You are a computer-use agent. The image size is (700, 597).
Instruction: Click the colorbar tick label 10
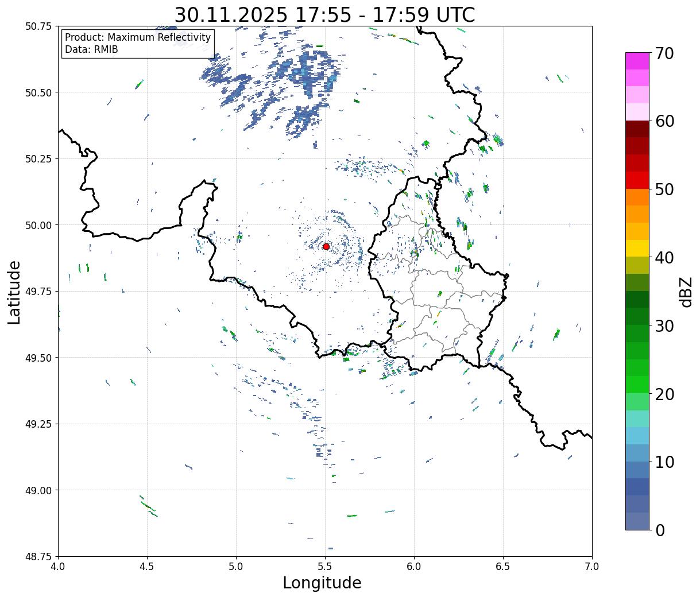664,462
